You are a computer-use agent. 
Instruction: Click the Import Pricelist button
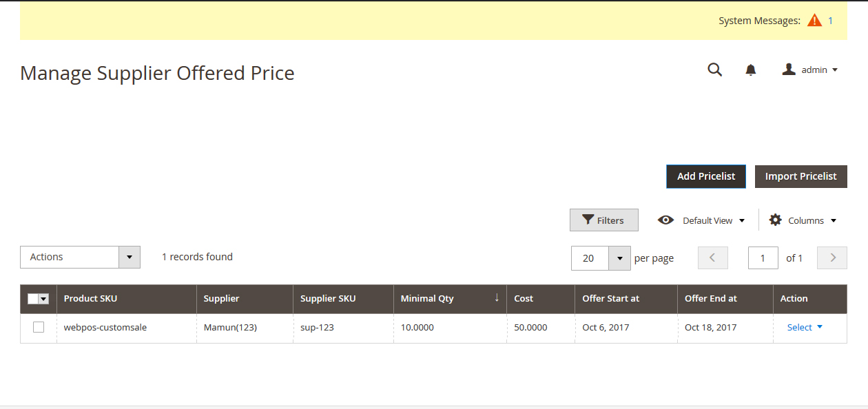[801, 176]
